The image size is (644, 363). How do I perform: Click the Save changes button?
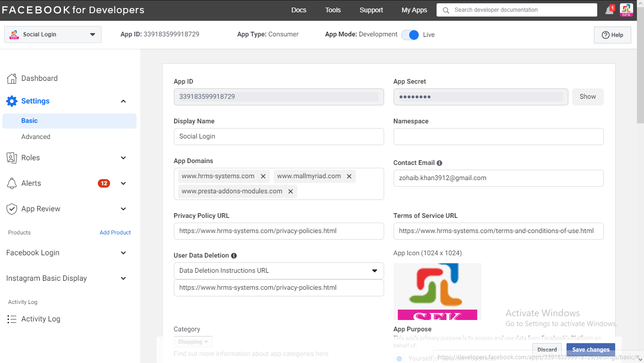coord(591,350)
